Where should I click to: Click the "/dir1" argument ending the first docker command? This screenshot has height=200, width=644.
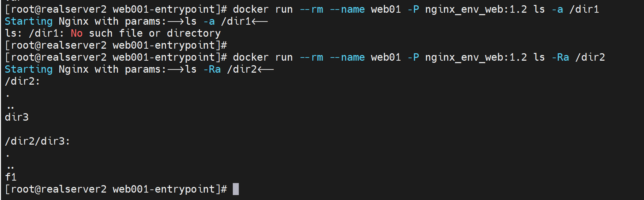coord(584,10)
